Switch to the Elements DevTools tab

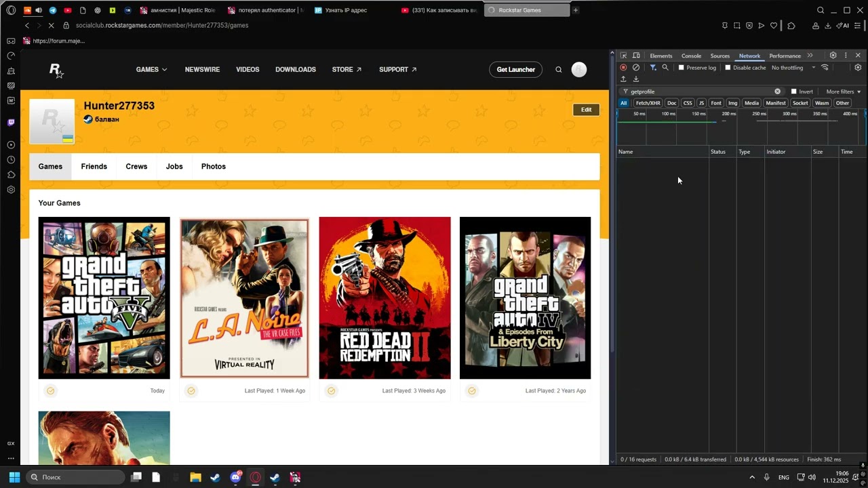point(660,56)
